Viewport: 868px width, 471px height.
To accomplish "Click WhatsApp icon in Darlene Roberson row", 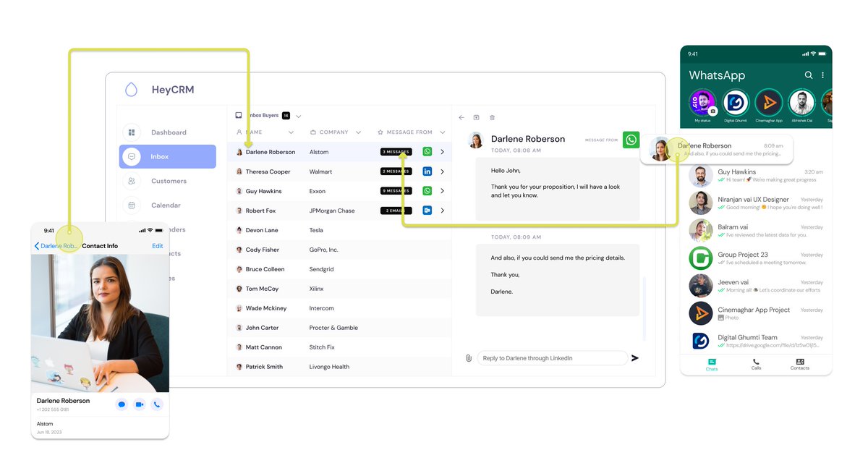I will [x=427, y=152].
